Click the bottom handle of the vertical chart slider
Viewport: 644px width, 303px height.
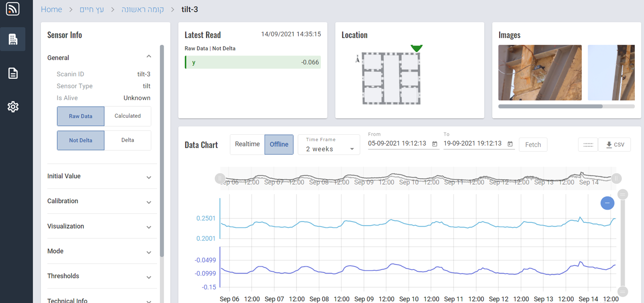point(622,291)
